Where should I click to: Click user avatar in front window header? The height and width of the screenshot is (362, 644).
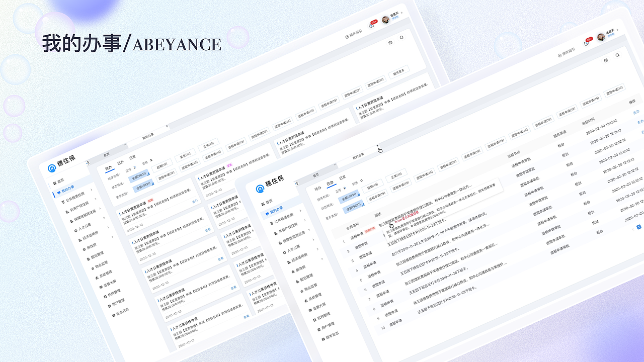click(x=601, y=37)
